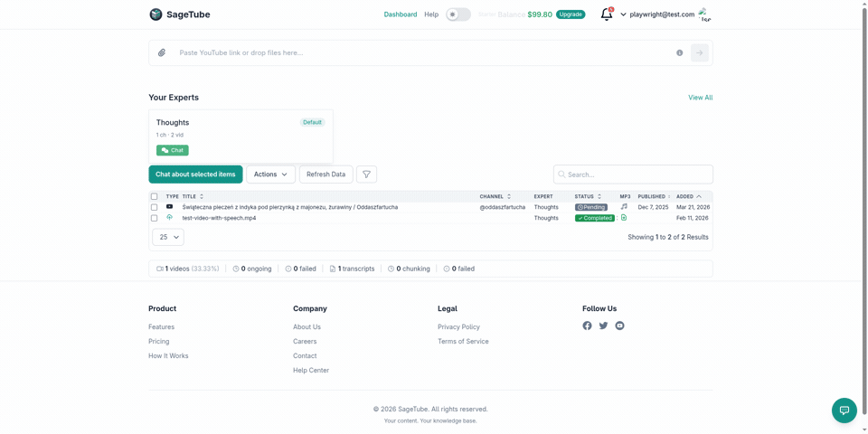The width and height of the screenshot is (868, 434).
Task: Open the Careers footer link
Action: [x=305, y=342]
